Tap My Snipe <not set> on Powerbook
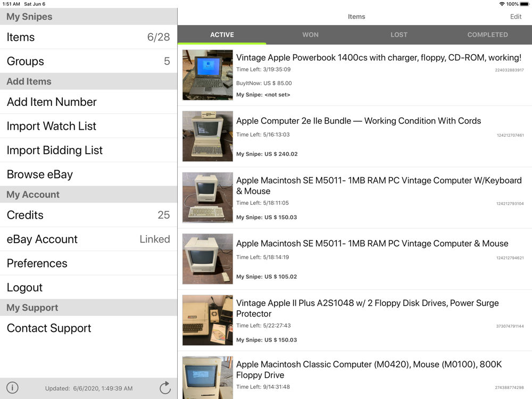Viewport: 532px width, 399px height. click(263, 95)
